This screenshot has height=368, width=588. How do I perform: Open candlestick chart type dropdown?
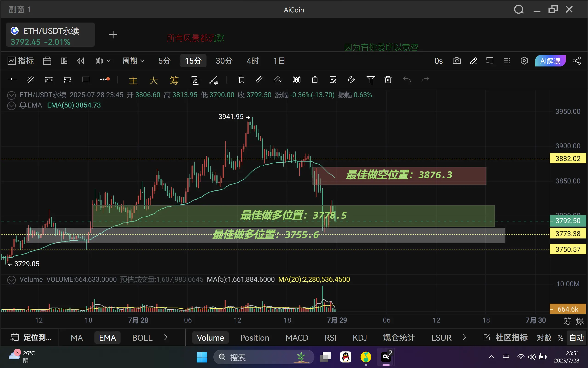coord(103,60)
